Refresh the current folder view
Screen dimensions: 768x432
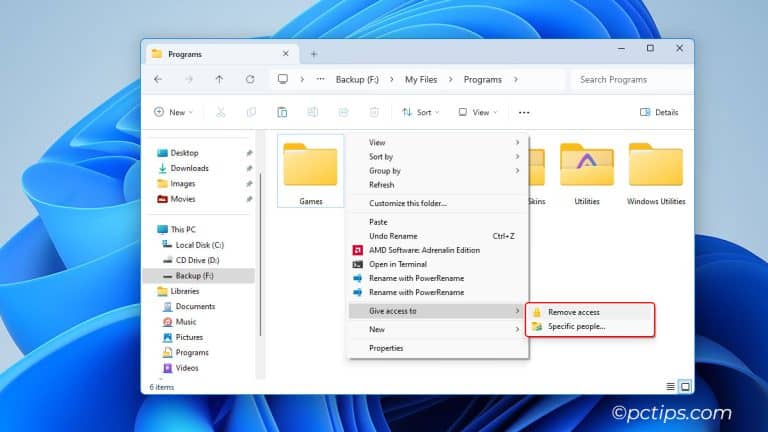point(250,79)
